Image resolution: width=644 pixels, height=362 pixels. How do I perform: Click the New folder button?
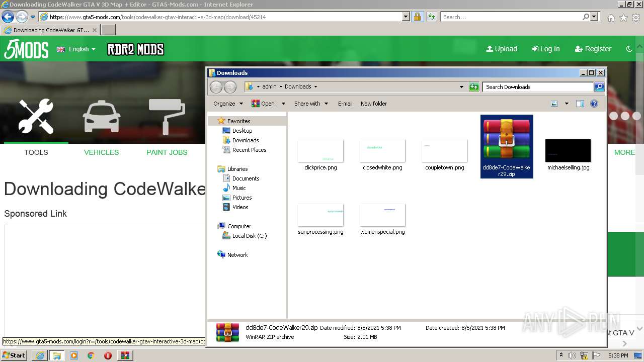[374, 104]
